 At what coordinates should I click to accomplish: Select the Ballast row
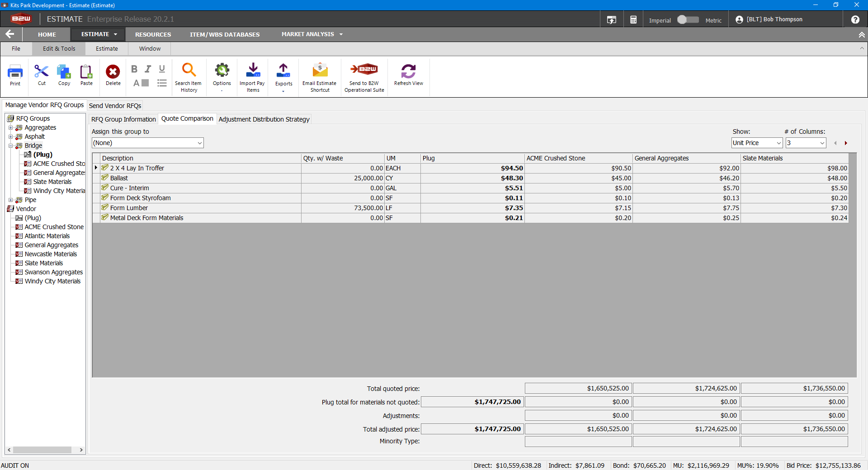[470, 178]
